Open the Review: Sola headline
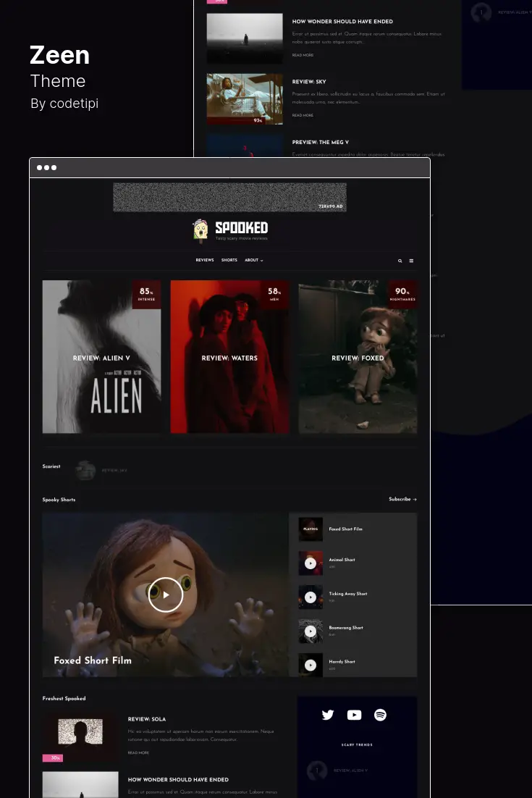The width and height of the screenshot is (532, 798). coord(147,719)
